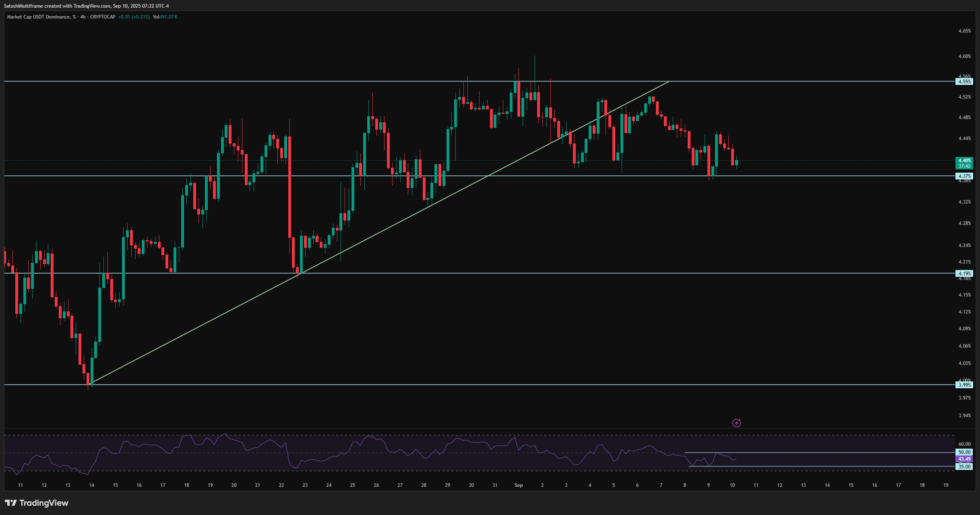Click the 60.00 RSI scale label
The width and height of the screenshot is (980, 515).
coord(964,444)
